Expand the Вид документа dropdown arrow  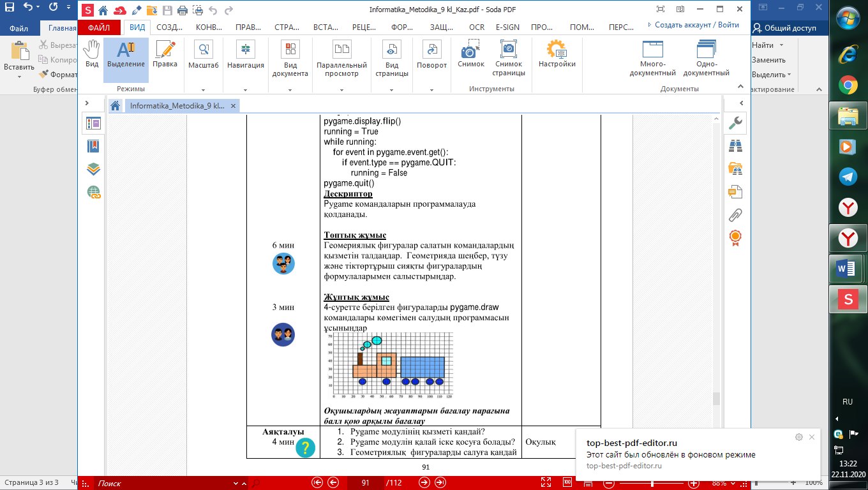290,90
